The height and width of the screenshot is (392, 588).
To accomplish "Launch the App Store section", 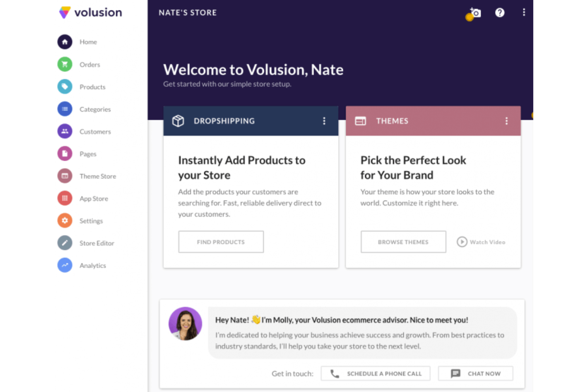I will click(93, 198).
